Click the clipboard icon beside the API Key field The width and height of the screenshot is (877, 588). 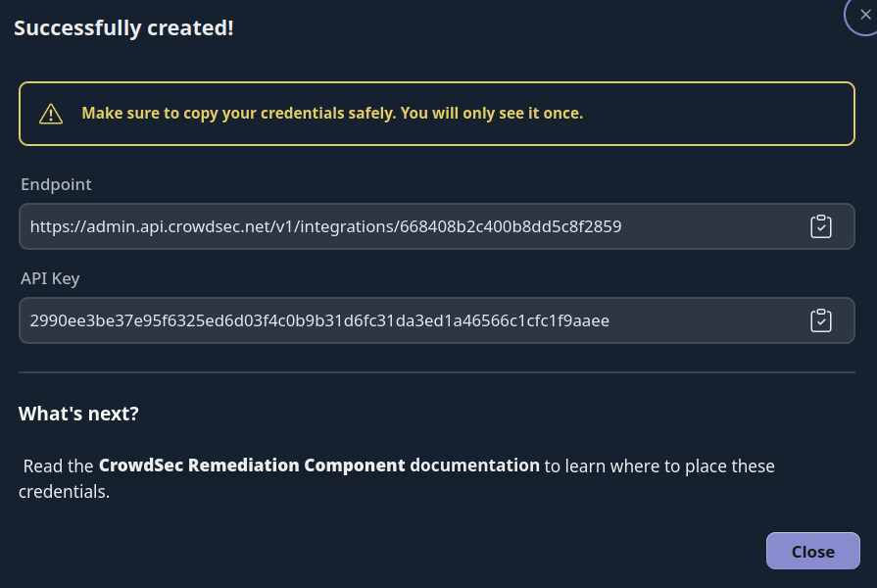coord(821,319)
